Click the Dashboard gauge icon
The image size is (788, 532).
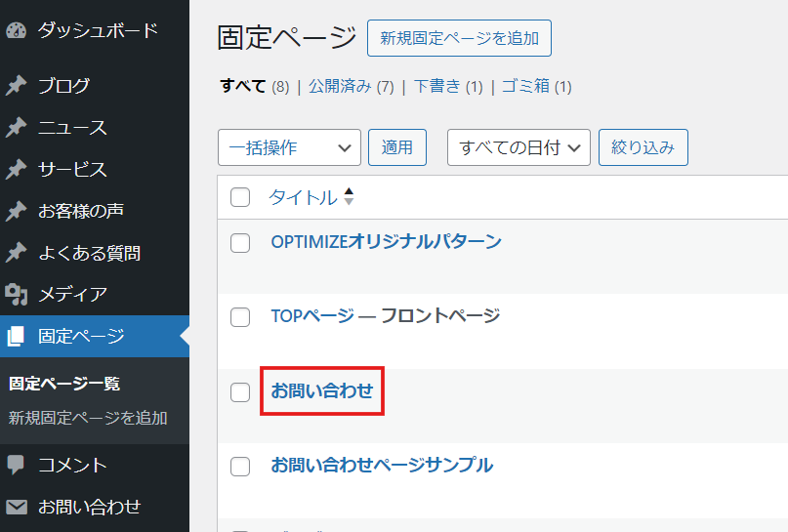16,30
